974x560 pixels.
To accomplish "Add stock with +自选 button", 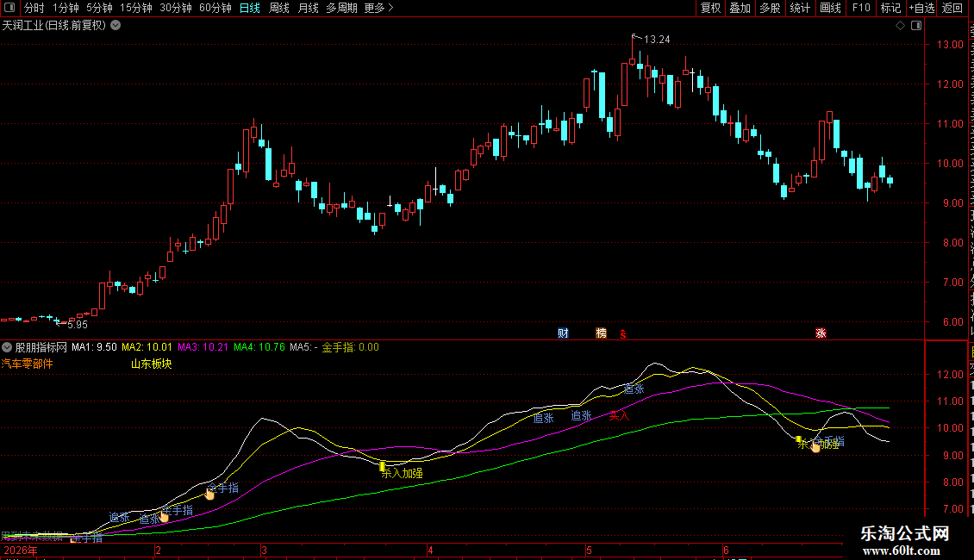I will pyautogui.click(x=921, y=8).
